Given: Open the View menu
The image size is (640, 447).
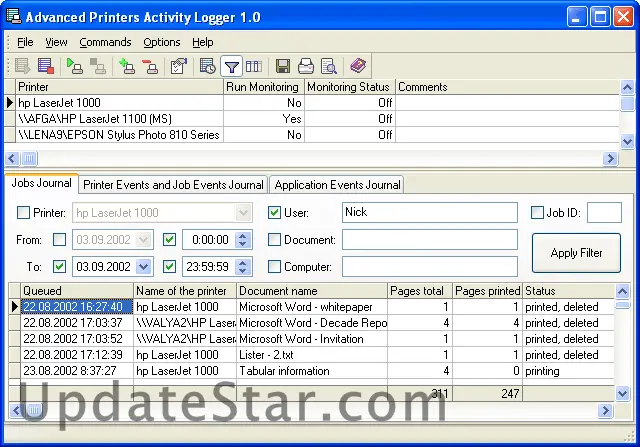Looking at the screenshot, I should [x=56, y=42].
